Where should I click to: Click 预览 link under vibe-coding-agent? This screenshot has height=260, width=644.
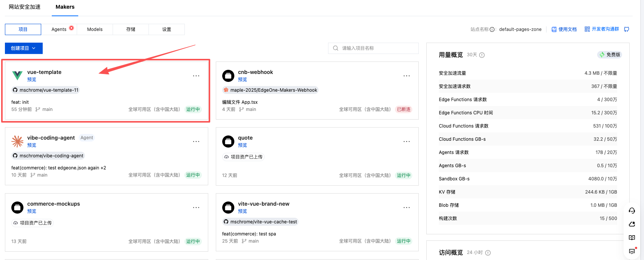[32, 145]
